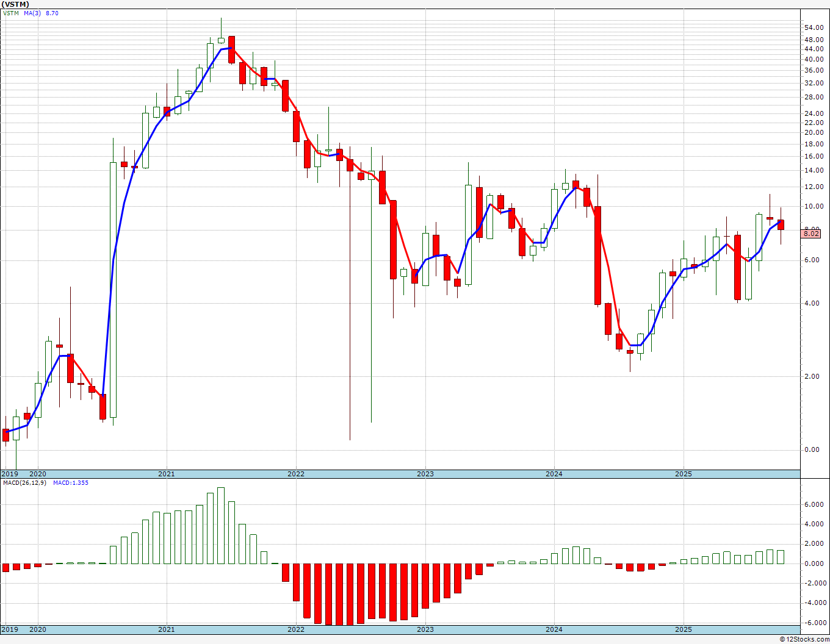Click the 28.00 price level label
This screenshot has width=830, height=644.
pos(813,97)
